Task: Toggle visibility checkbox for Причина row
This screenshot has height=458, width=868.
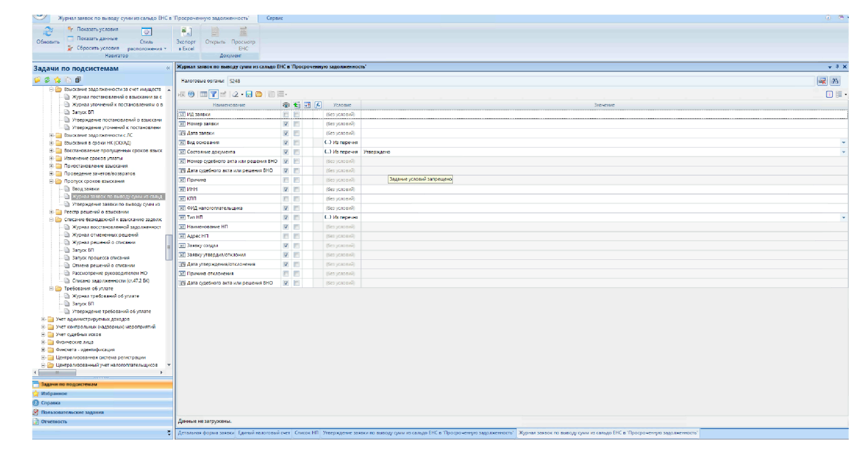Action: tap(286, 180)
